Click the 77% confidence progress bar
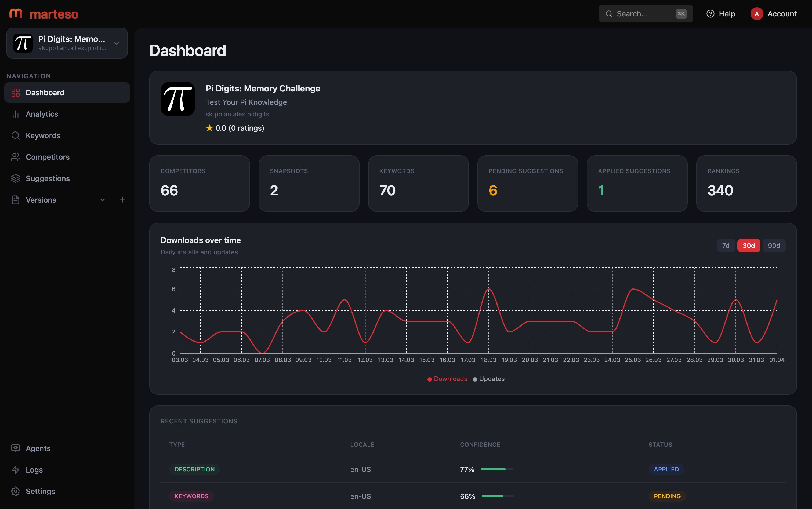The image size is (812, 509). pos(496,469)
